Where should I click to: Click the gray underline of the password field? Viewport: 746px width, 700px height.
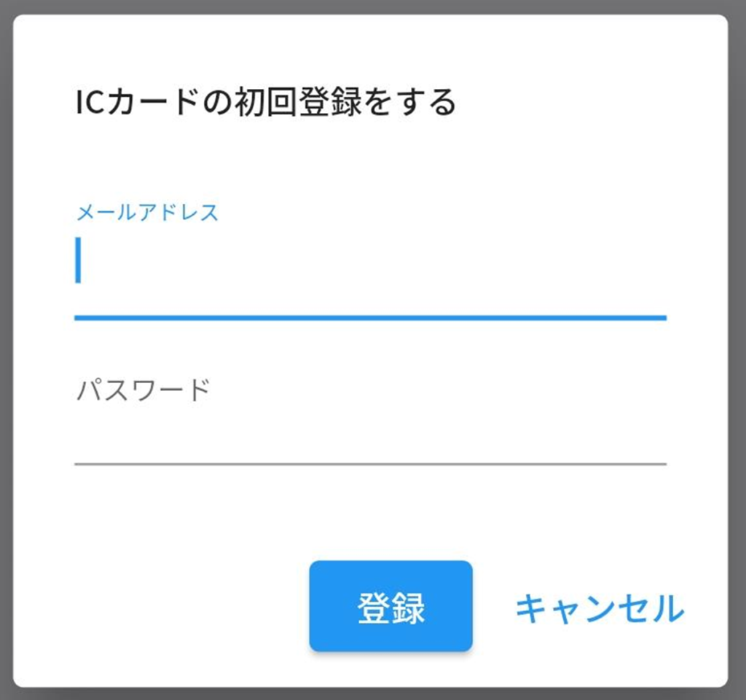click(x=370, y=463)
